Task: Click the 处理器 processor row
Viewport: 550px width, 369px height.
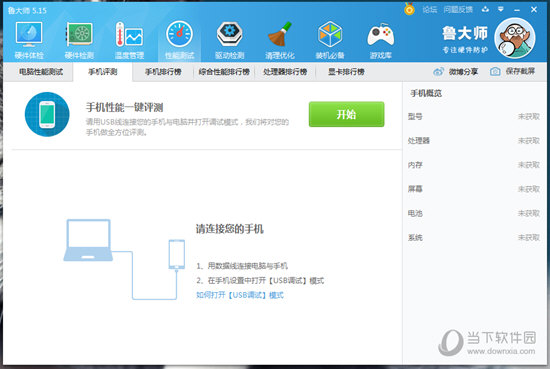Action: (x=474, y=141)
